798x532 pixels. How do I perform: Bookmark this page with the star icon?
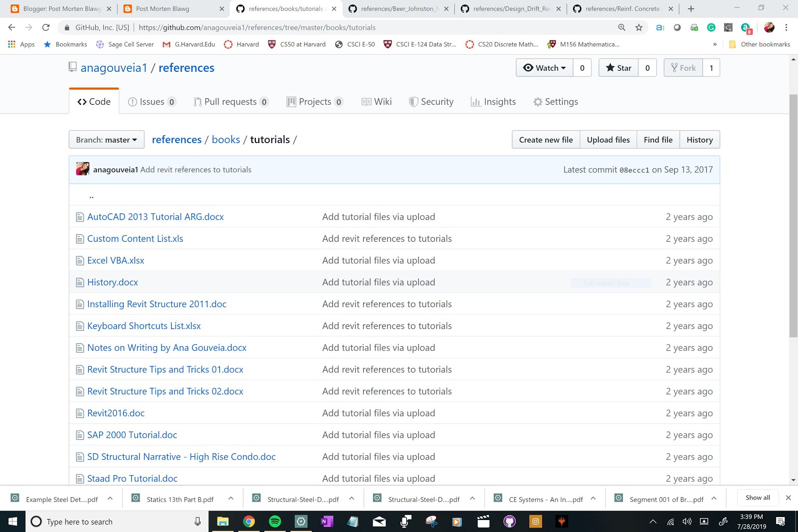(639, 27)
